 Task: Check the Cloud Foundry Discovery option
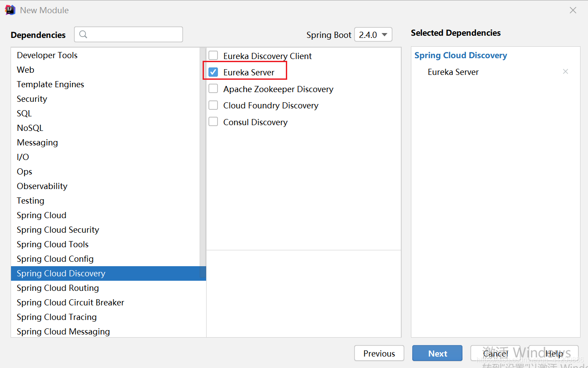point(213,105)
